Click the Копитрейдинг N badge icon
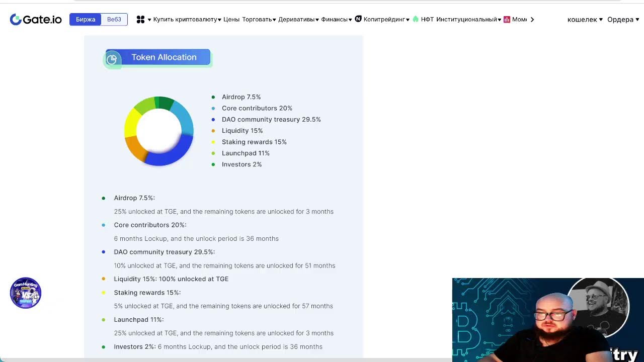Viewport: 644px width, 362px height. [x=358, y=19]
